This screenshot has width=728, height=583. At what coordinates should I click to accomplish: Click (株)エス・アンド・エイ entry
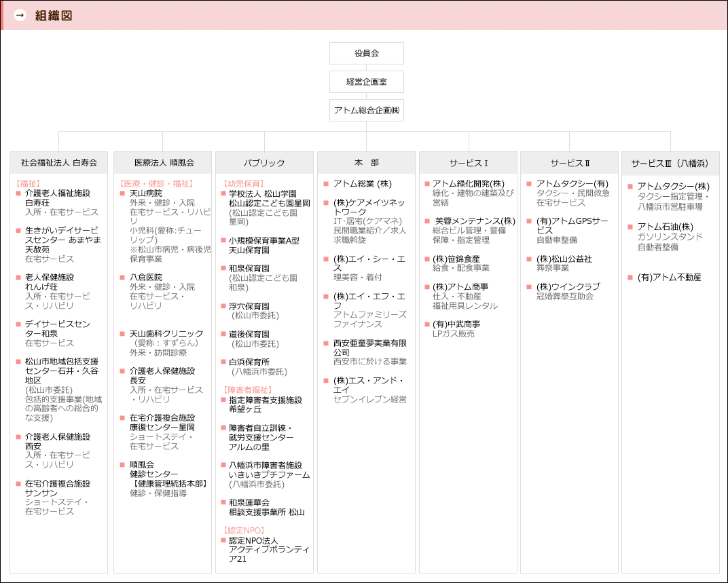tap(368, 385)
